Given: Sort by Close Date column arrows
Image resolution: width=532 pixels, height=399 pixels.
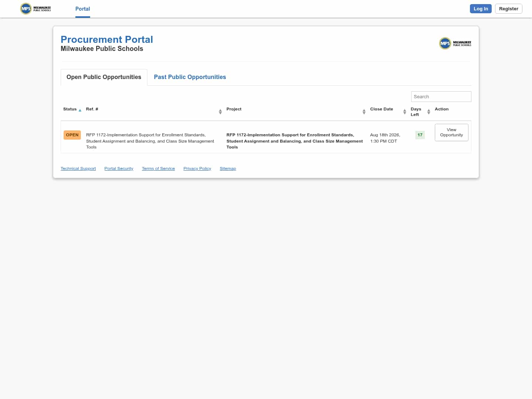Looking at the screenshot, I should coord(405,112).
